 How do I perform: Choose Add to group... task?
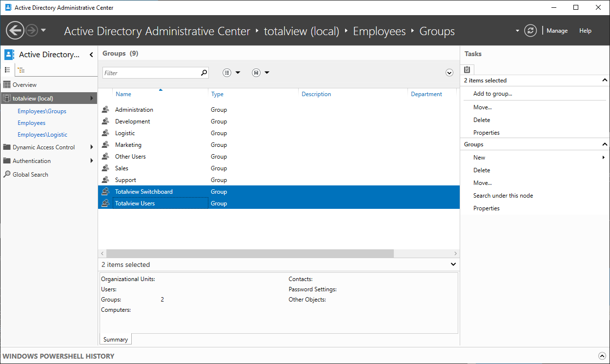click(493, 94)
